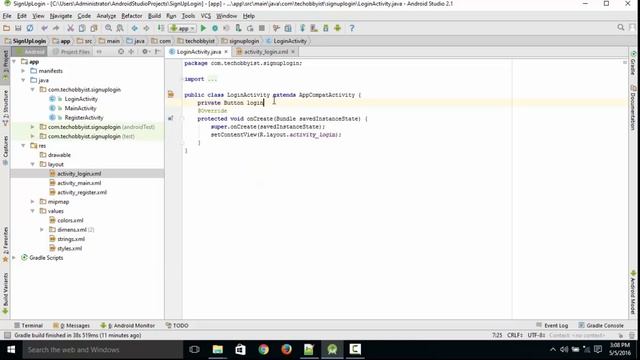This screenshot has height=360, width=640.
Task: Cut selection with the scissors icon
Action: tap(70, 28)
